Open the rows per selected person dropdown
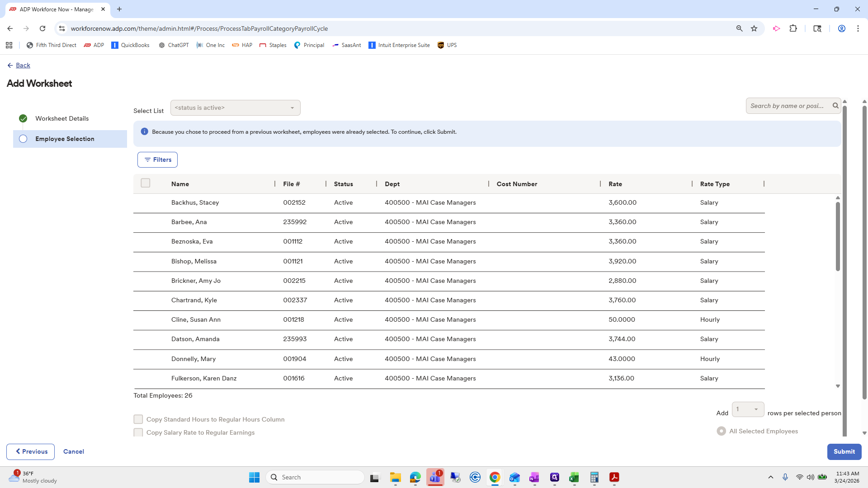Image resolution: width=868 pixels, height=488 pixels. click(x=748, y=409)
